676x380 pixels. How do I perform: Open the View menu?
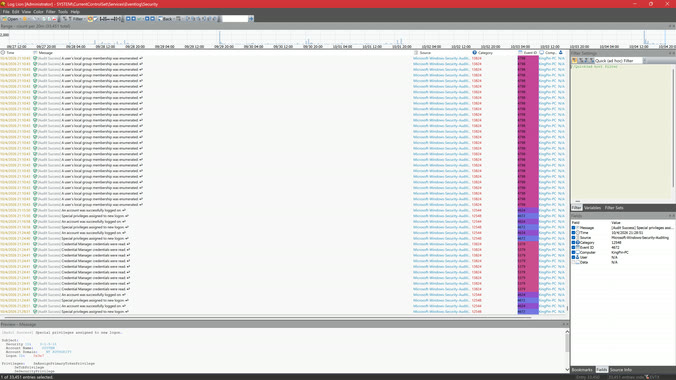click(x=26, y=12)
